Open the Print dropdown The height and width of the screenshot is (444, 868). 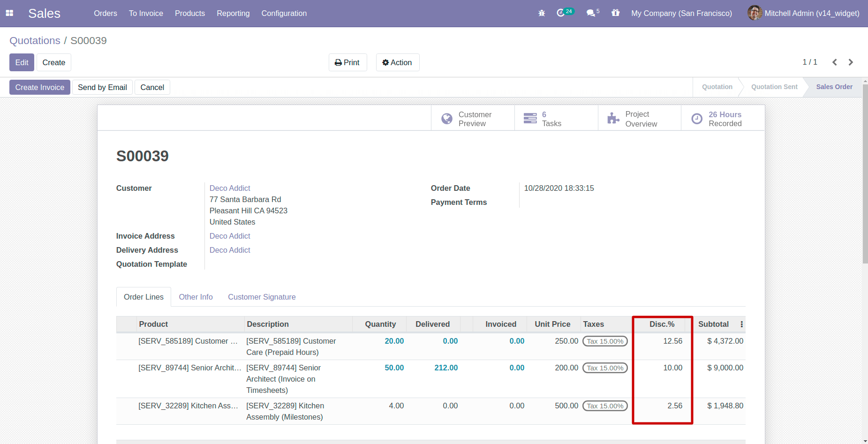coord(347,62)
